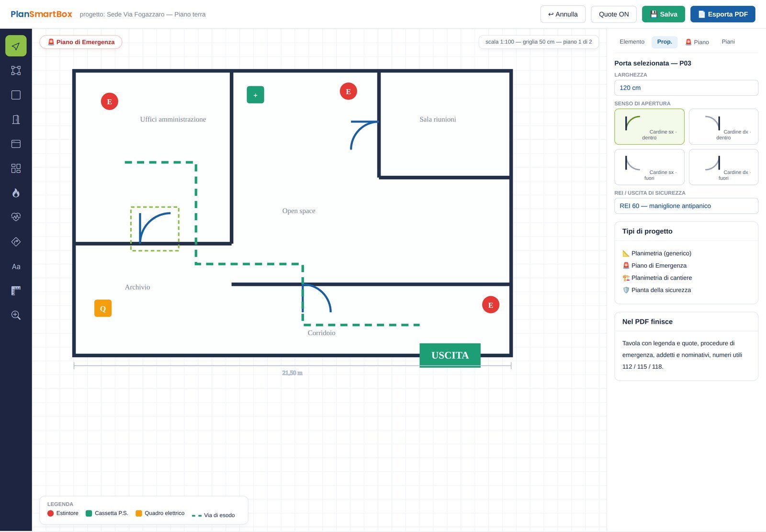The image size is (766, 532).
Task: Select the first-aid heartbeat tool
Action: click(16, 217)
